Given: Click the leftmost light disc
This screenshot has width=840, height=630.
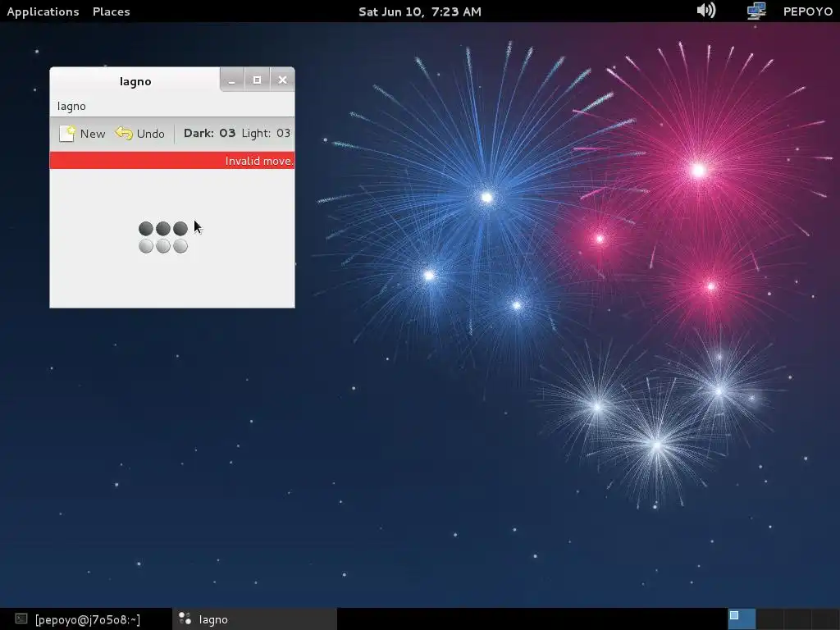Looking at the screenshot, I should pyautogui.click(x=146, y=246).
